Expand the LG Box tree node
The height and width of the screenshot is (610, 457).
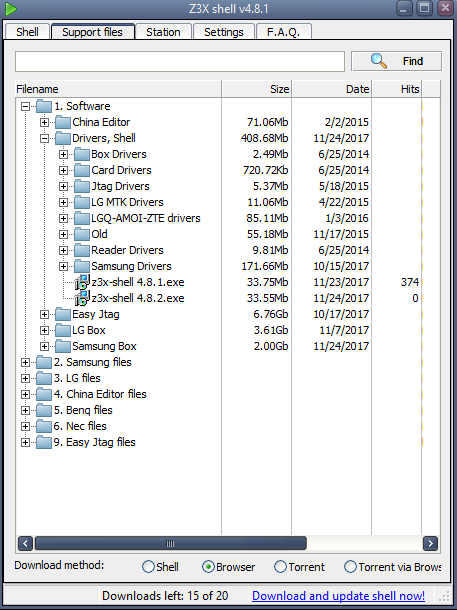[x=44, y=330]
